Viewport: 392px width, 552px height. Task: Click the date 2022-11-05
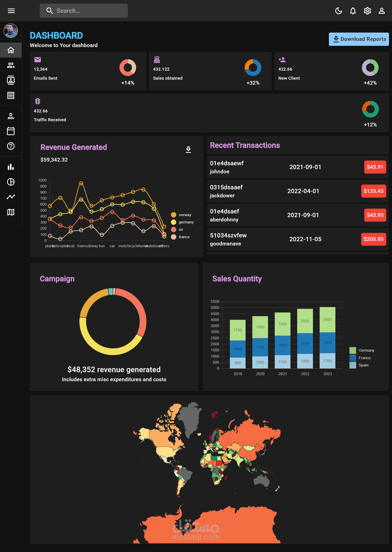[305, 239]
